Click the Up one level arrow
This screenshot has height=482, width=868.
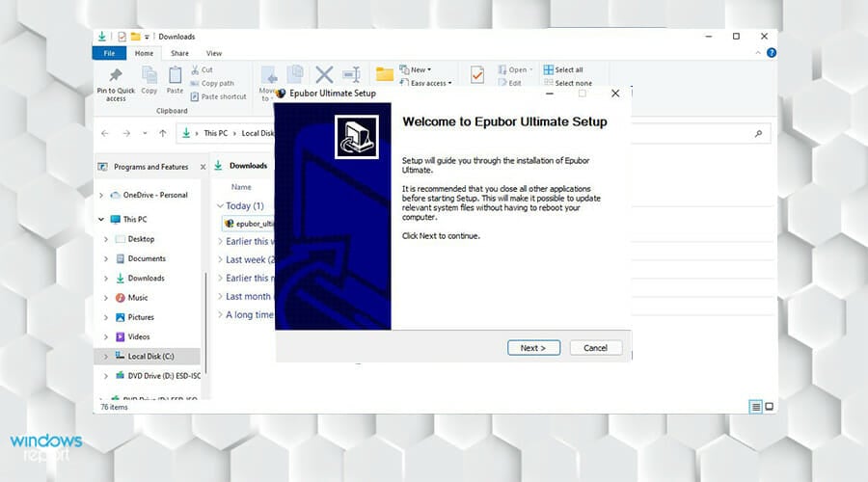click(163, 133)
